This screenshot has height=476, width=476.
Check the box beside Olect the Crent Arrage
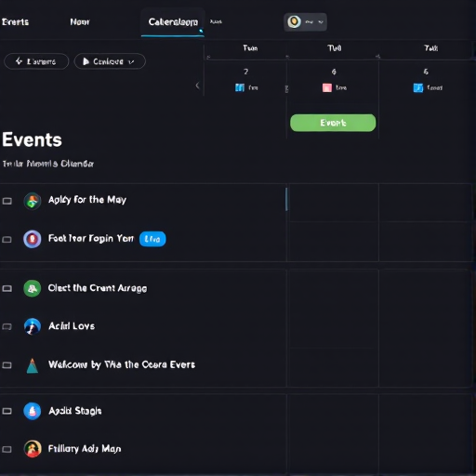click(x=7, y=288)
